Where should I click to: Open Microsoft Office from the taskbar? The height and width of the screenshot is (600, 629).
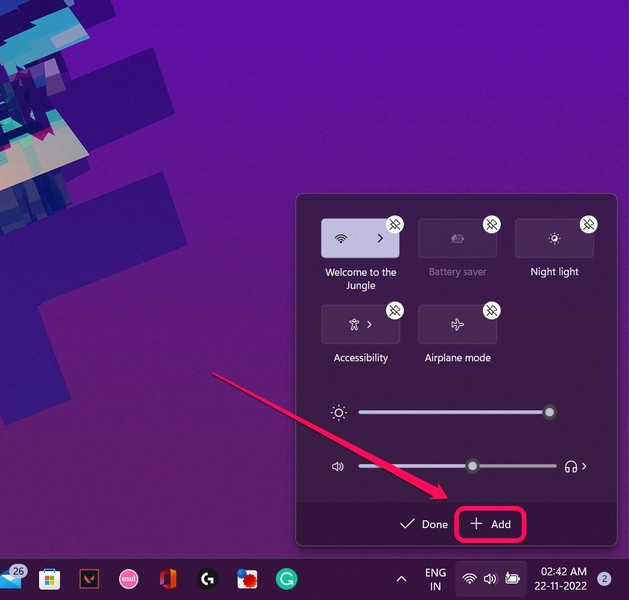click(168, 579)
